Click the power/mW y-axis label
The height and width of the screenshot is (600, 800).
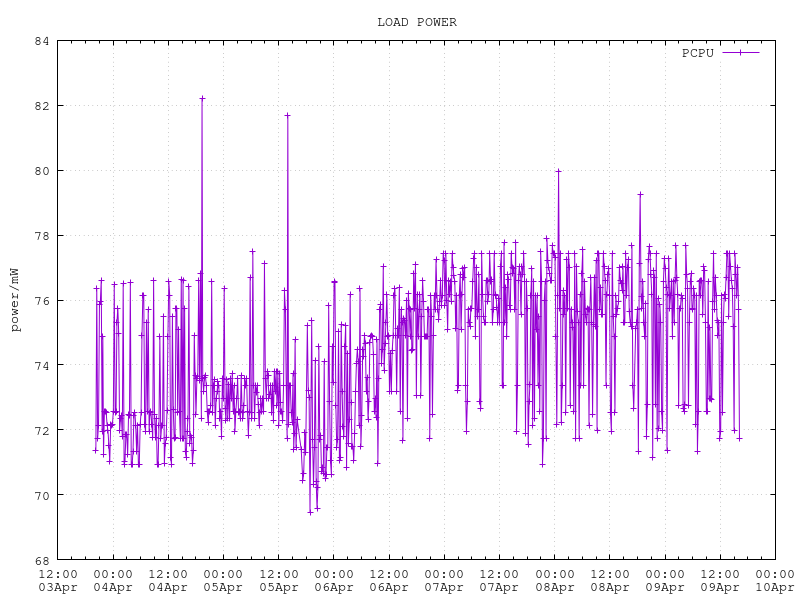click(x=14, y=300)
